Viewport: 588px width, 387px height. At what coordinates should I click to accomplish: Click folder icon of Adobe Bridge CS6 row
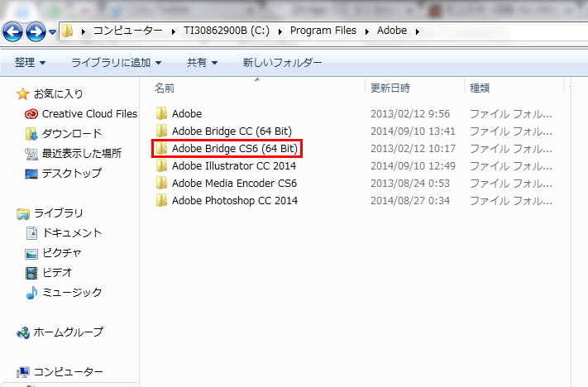161,149
